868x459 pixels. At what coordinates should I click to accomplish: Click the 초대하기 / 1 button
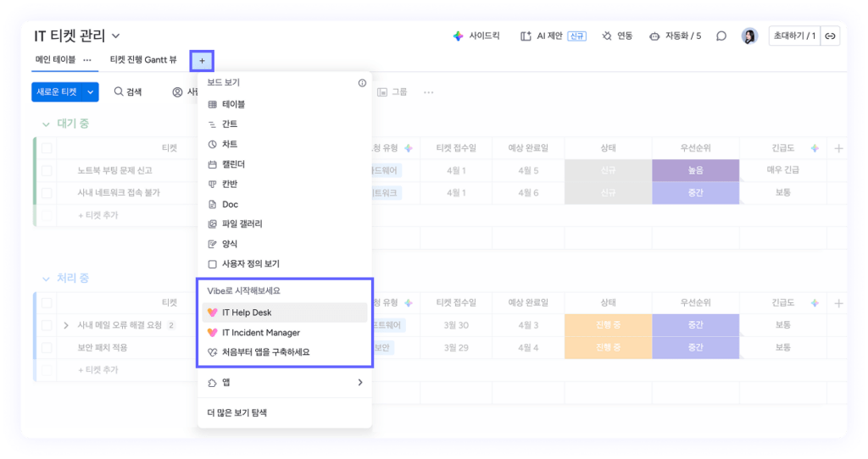[793, 36]
